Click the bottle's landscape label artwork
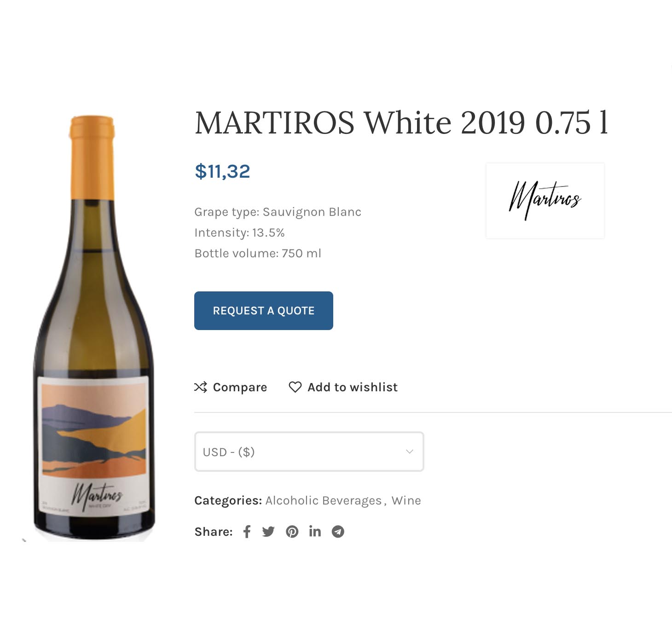This screenshot has height=644, width=672. point(94,430)
